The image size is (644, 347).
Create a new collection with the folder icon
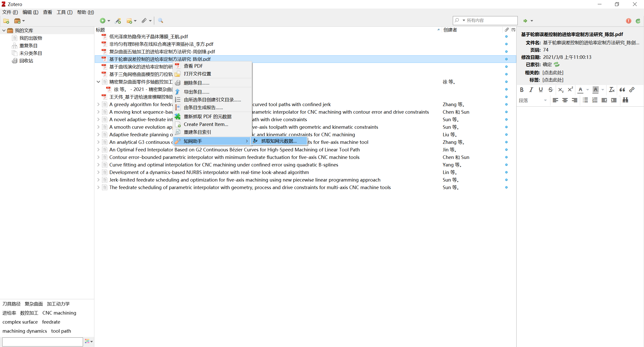pyautogui.click(x=6, y=21)
